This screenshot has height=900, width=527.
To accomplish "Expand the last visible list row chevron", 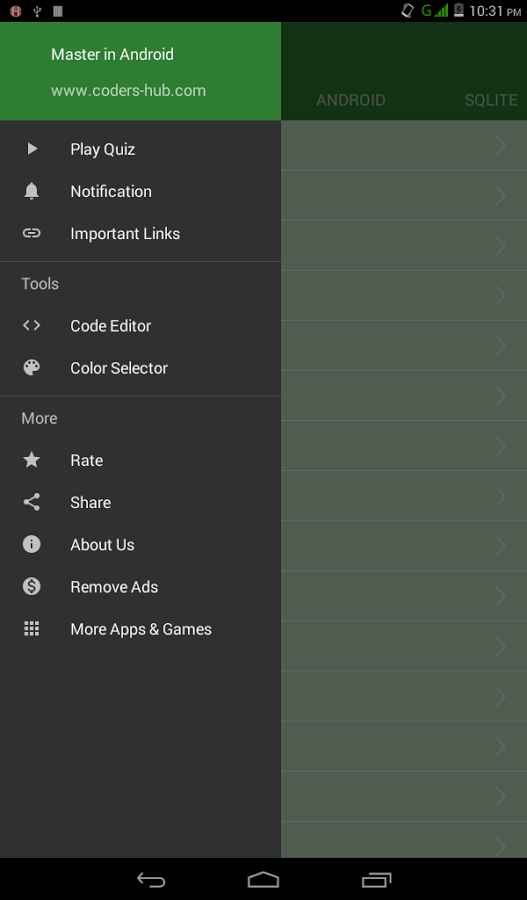I will (x=501, y=846).
